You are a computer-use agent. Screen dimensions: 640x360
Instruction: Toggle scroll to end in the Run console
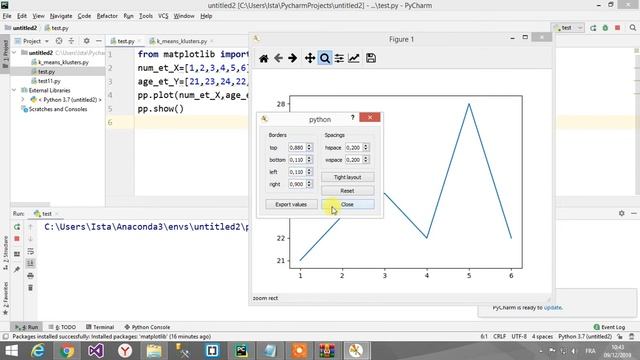pos(30,263)
